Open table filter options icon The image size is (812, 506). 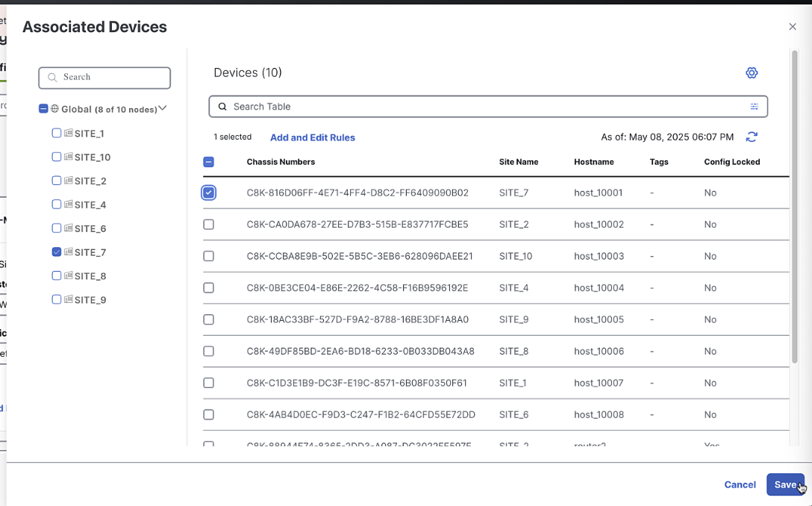pos(755,107)
